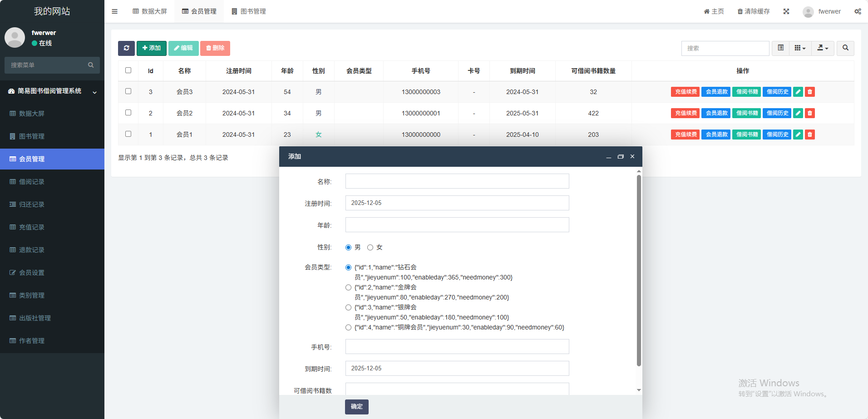Open settings gears icon at top right
Screen dimensions: 868x419
coord(858,11)
